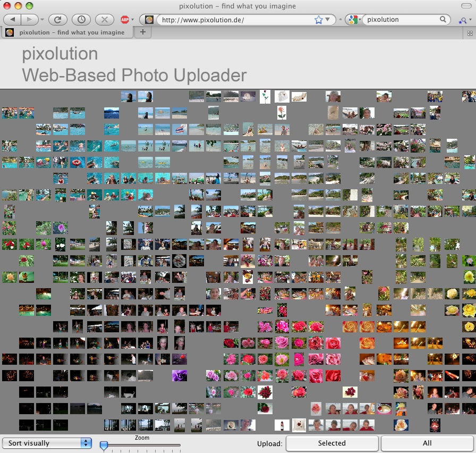Open the Google search engine selector
This screenshot has width=476, height=453.
[x=354, y=20]
